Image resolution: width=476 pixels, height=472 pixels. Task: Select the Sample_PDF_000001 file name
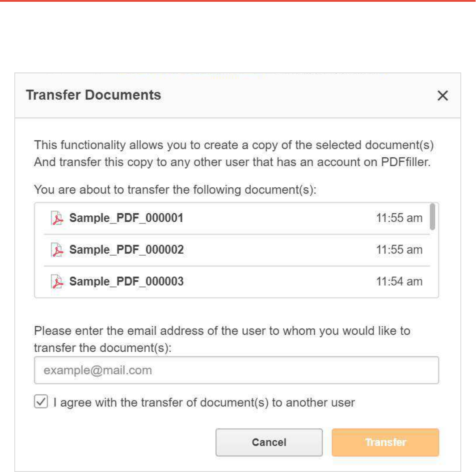click(126, 218)
